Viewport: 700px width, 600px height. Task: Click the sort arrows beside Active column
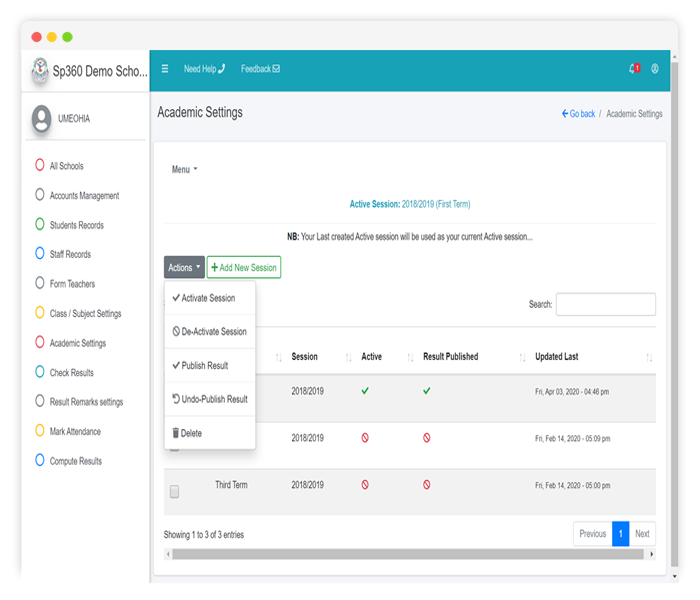click(410, 358)
